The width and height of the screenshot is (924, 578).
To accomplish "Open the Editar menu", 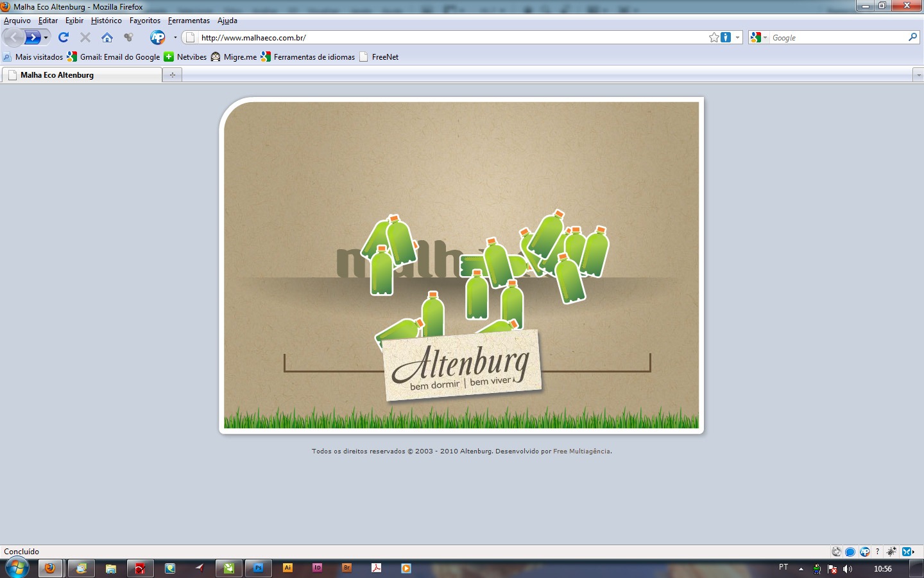I will [x=48, y=21].
